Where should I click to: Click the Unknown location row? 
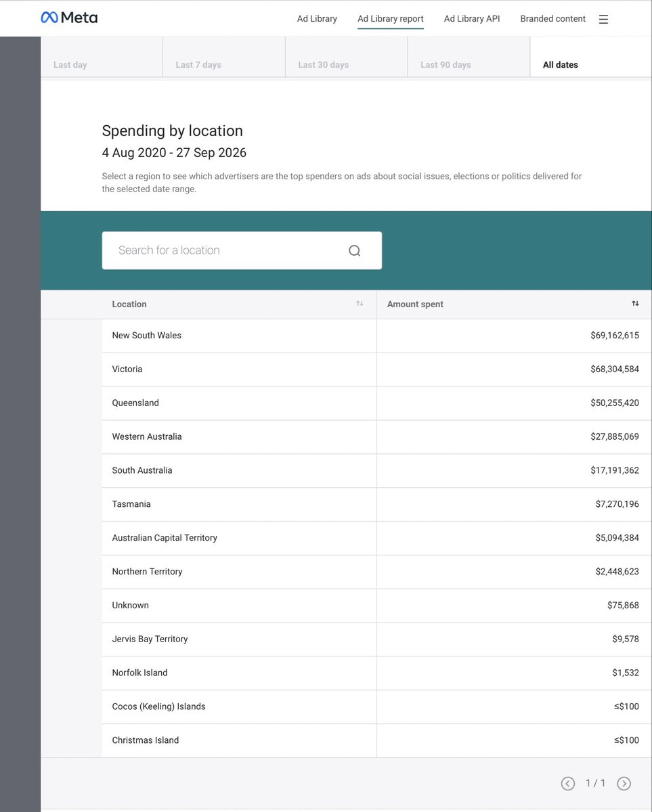[376, 606]
